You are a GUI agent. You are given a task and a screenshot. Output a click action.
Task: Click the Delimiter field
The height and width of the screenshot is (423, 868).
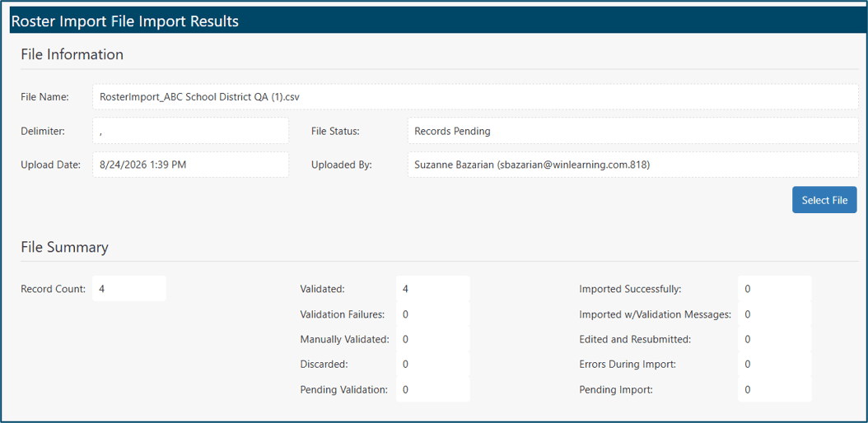[x=190, y=131]
